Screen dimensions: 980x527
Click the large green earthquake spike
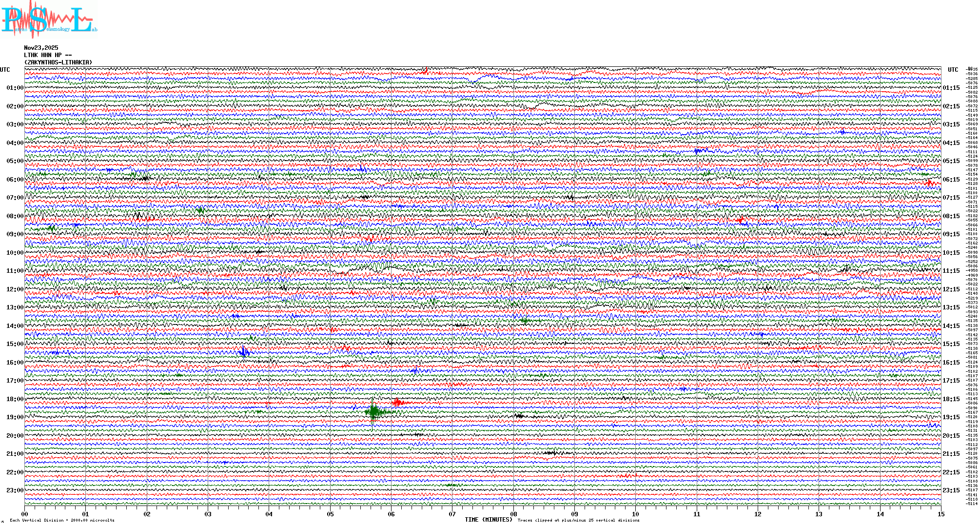pyautogui.click(x=373, y=411)
